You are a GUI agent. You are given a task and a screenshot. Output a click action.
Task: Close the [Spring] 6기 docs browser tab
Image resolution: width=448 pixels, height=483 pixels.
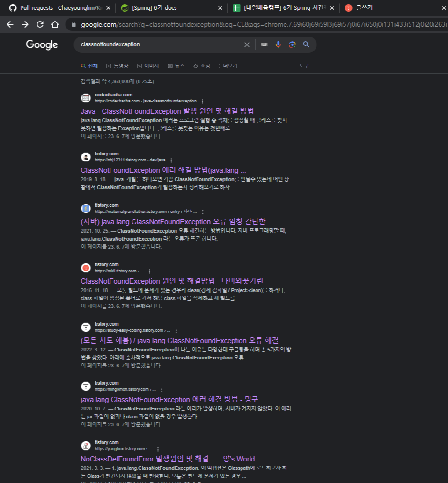(220, 8)
